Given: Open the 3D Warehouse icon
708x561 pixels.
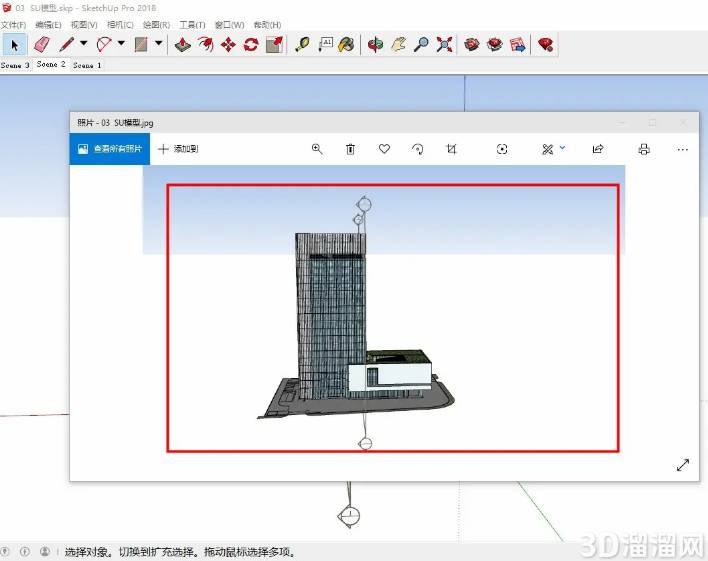Looking at the screenshot, I should (x=472, y=45).
